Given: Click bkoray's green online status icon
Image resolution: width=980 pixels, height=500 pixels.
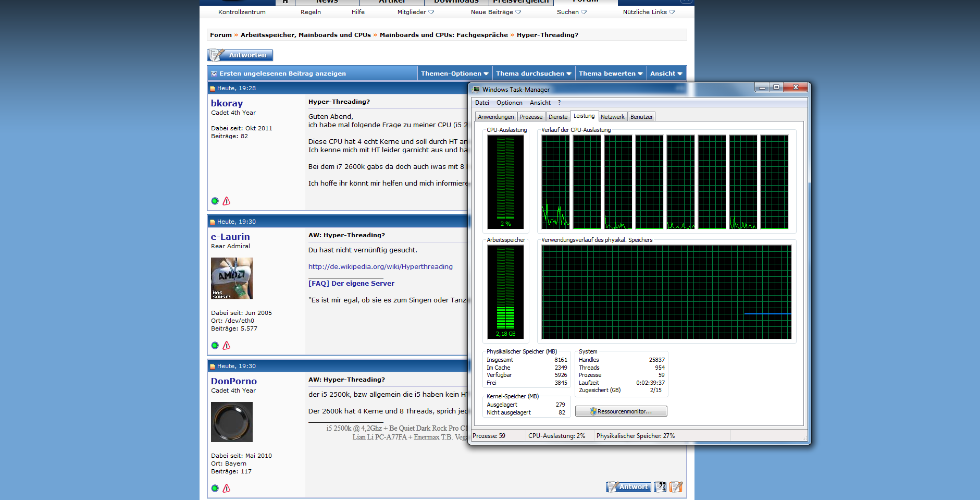Looking at the screenshot, I should point(215,201).
